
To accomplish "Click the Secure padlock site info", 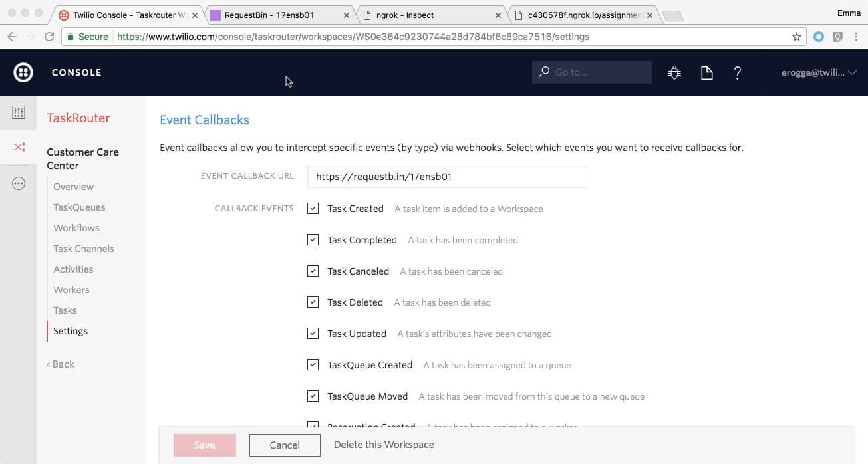I will [71, 37].
